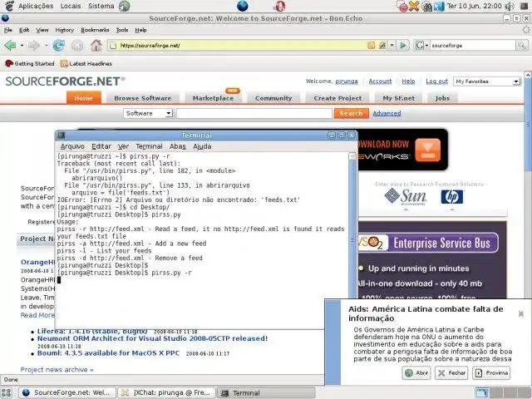This screenshot has height=399, width=532.
Task: Close the Aids news notification popup
Action: pos(521,314)
